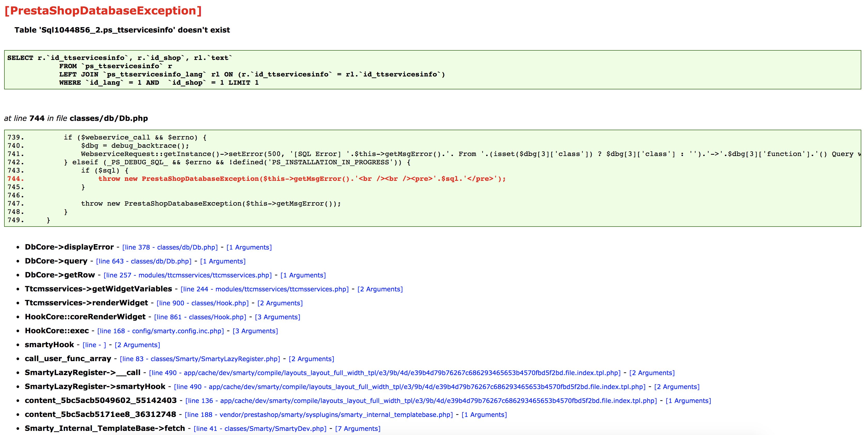
Task: Open line 244 ttcmsservices.php link
Action: tap(265, 289)
